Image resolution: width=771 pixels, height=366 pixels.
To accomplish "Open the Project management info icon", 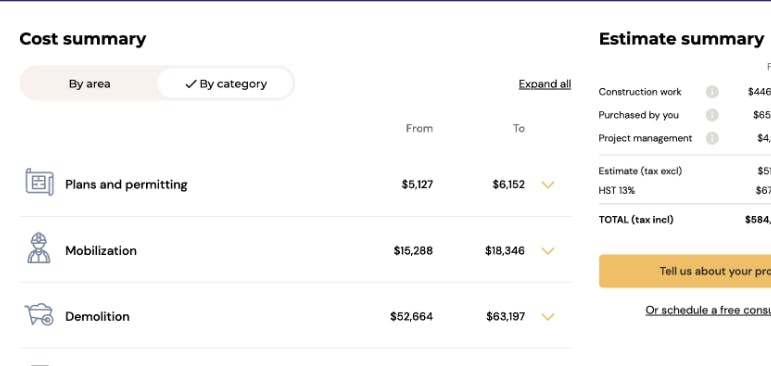I will coord(712,138).
